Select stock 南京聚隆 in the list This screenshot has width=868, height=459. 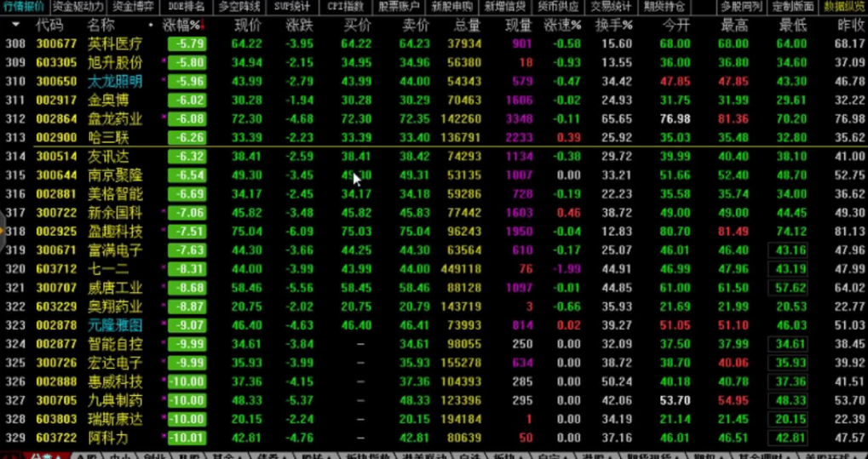tap(115, 175)
